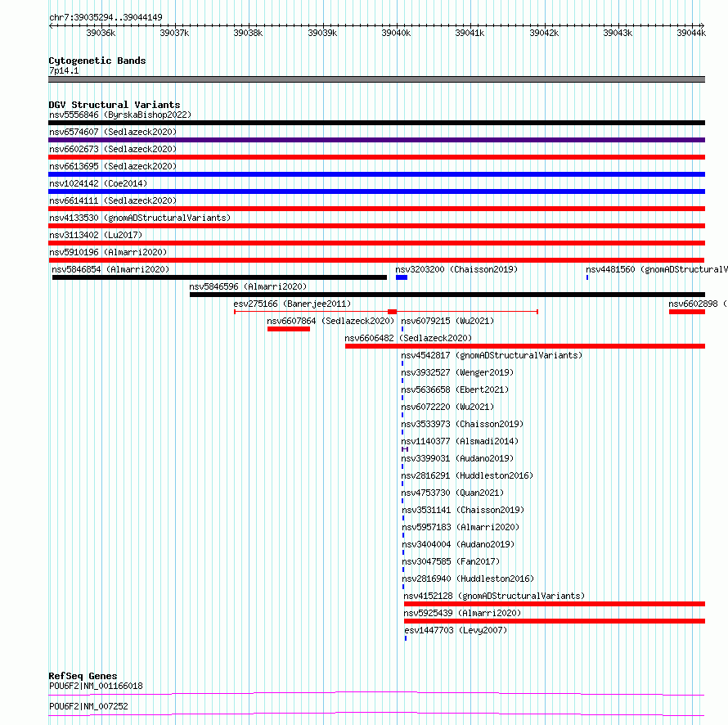728x725 pixels.
Task: Open the nsv3113402 (Lu2017) entry
Action: click(96, 235)
